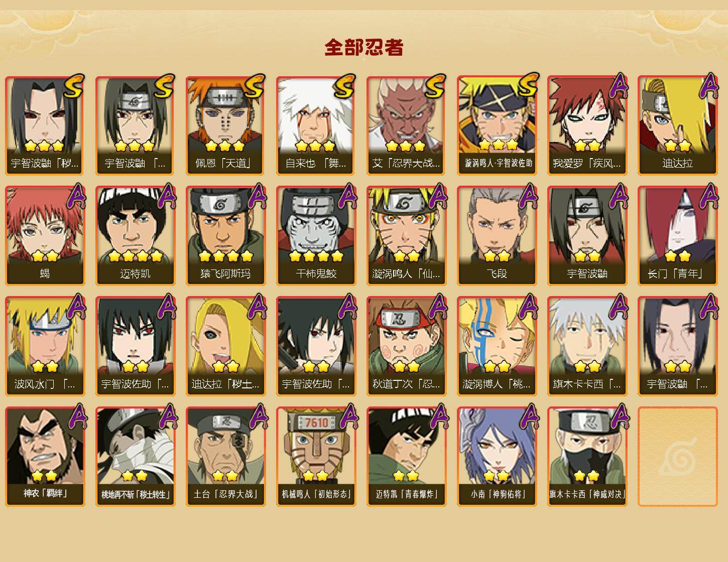The height and width of the screenshot is (562, 728).
Task: Select the 桃地再不斩「秽土转生」 card
Action: click(x=135, y=457)
